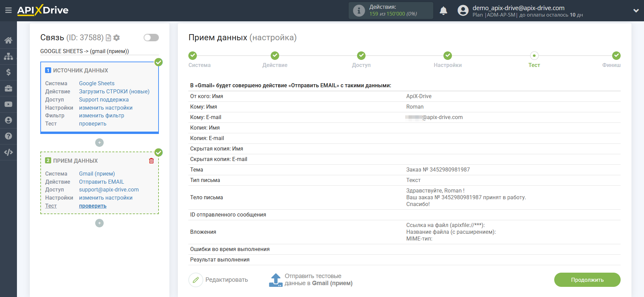Click the upload send test data icon
Viewport: 644px width, 297px height.
coord(276,280)
